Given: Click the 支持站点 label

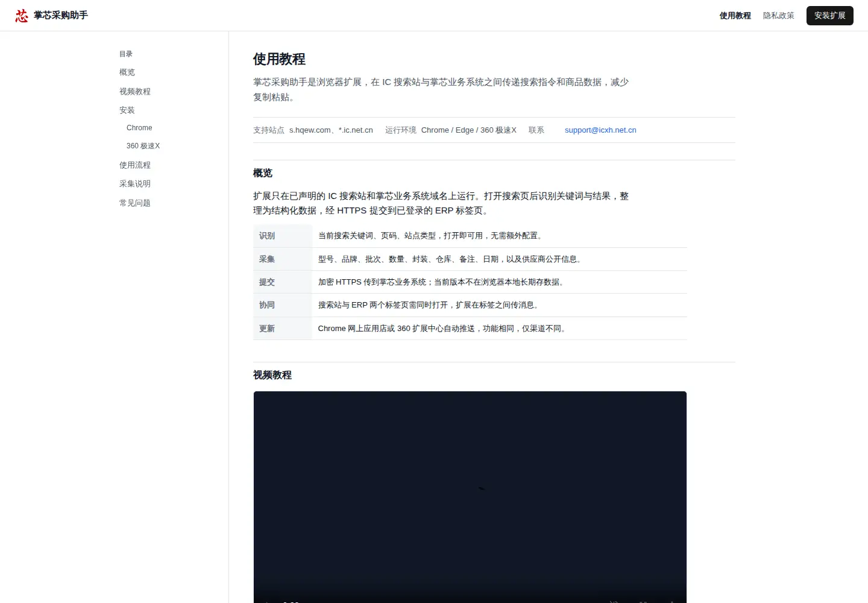Looking at the screenshot, I should point(269,130).
